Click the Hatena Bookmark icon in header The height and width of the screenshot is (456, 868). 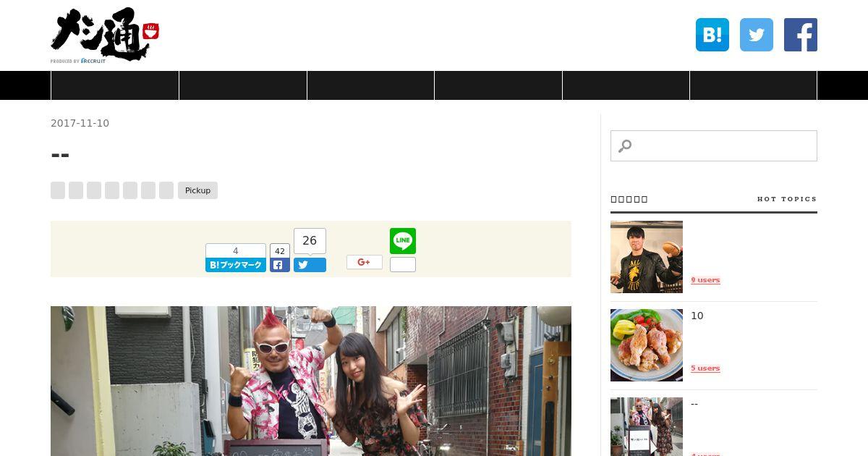712,35
